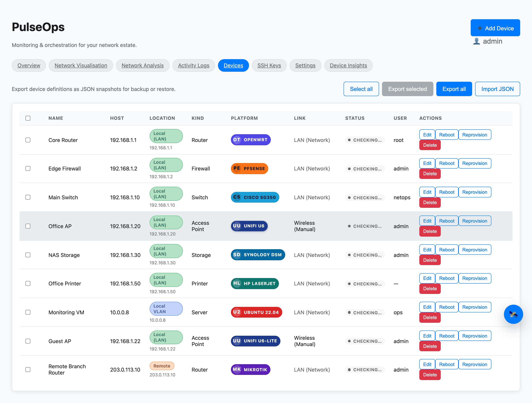Open the Network Visualisation tab
Viewport: 532px width, 403px height.
tap(81, 65)
